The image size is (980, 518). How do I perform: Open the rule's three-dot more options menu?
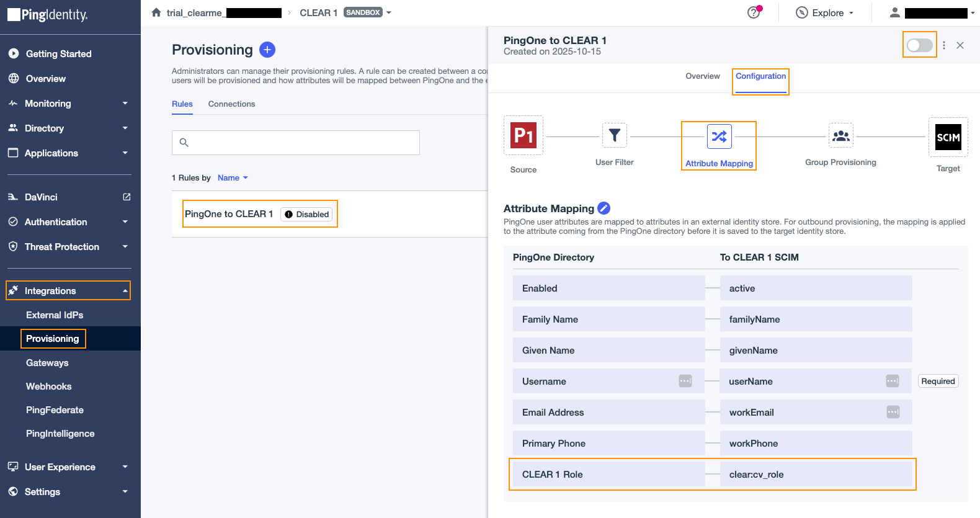click(944, 45)
